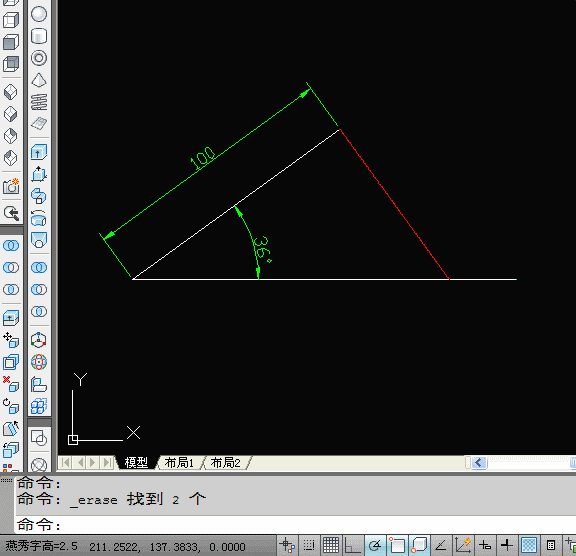
Task: Click the coordinates readout in status bar
Action: click(x=167, y=547)
